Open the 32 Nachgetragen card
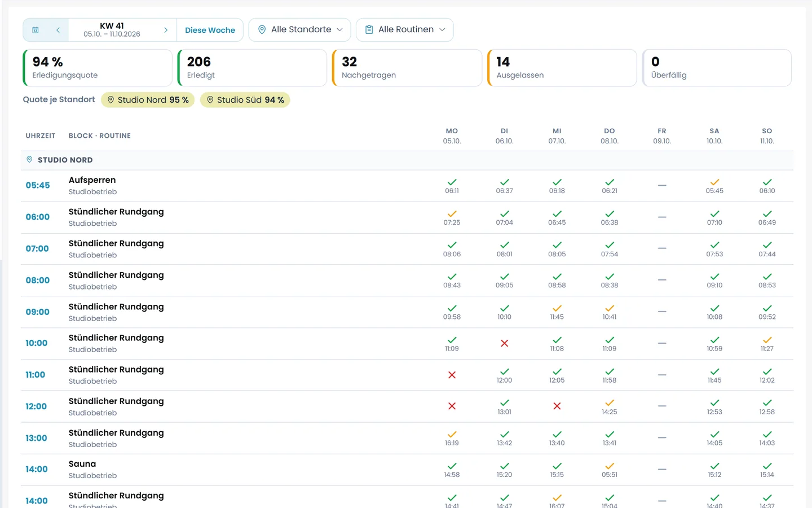The width and height of the screenshot is (812, 508). pos(407,68)
